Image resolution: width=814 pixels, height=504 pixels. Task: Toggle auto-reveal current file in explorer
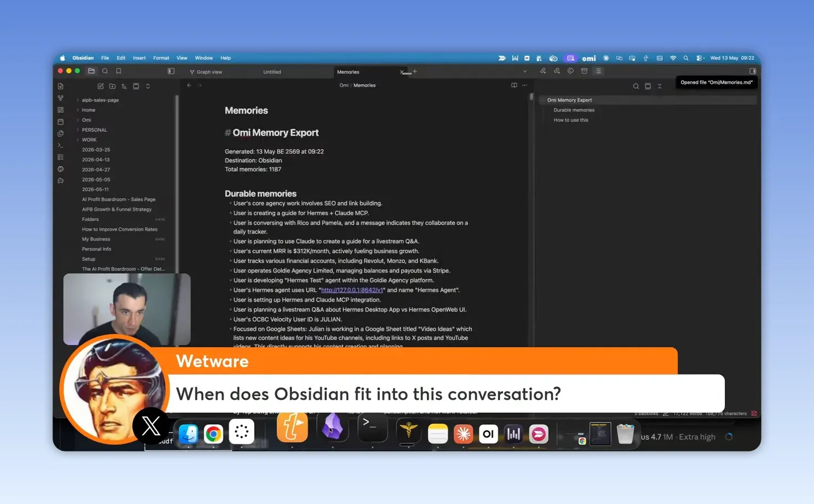tap(136, 86)
